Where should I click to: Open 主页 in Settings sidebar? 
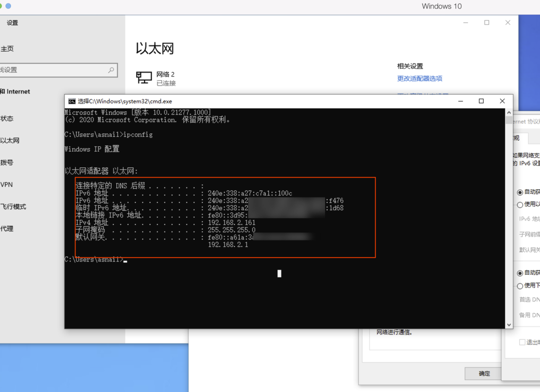[7, 49]
